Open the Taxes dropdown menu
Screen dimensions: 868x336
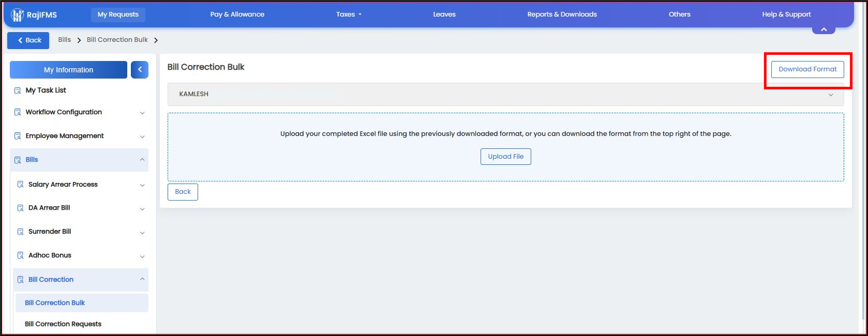tap(349, 14)
